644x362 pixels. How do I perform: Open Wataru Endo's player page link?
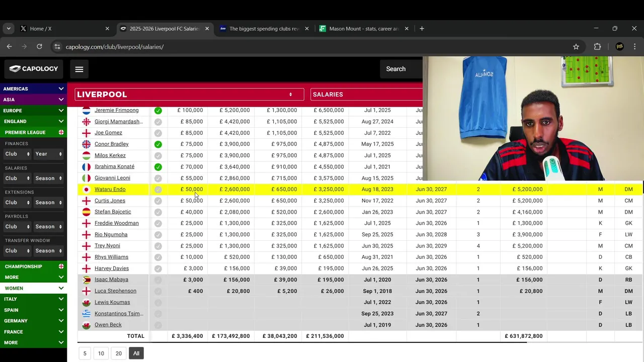click(110, 190)
